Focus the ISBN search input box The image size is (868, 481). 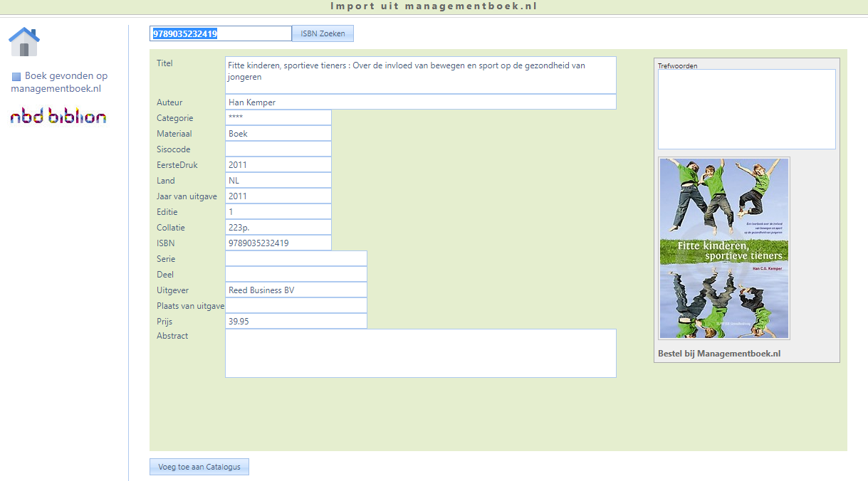(x=220, y=33)
